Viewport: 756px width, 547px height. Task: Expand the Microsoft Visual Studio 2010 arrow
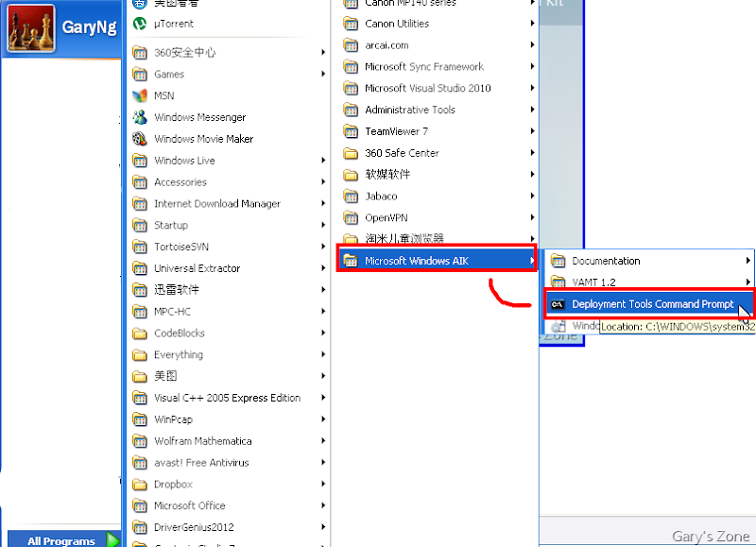pyautogui.click(x=532, y=88)
